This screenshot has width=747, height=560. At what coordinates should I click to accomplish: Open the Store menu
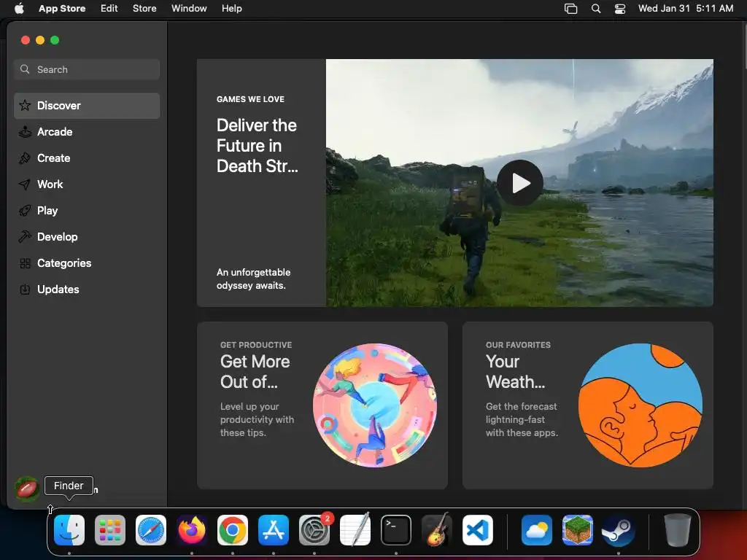click(x=144, y=8)
